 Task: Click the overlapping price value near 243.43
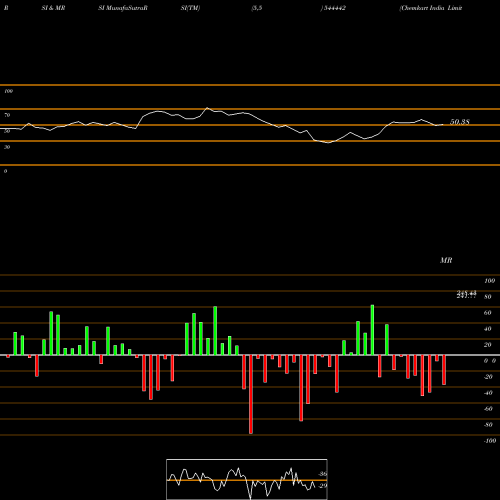coord(466,294)
